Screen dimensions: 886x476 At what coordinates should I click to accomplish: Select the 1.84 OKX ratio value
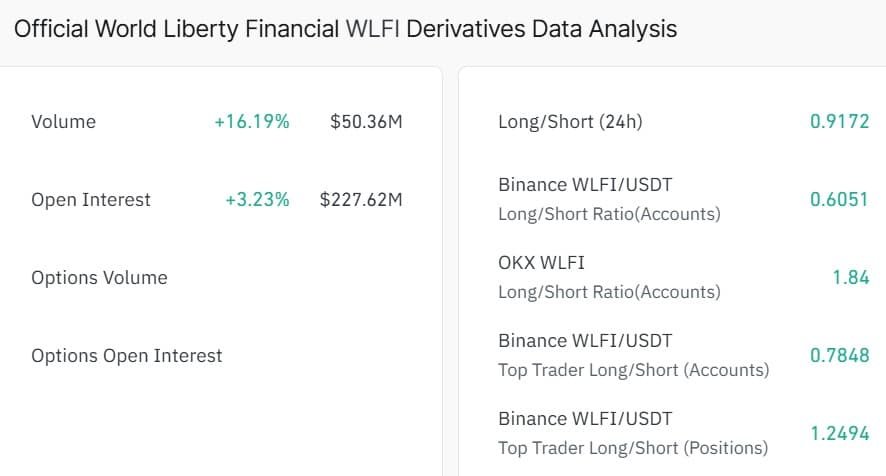click(851, 277)
